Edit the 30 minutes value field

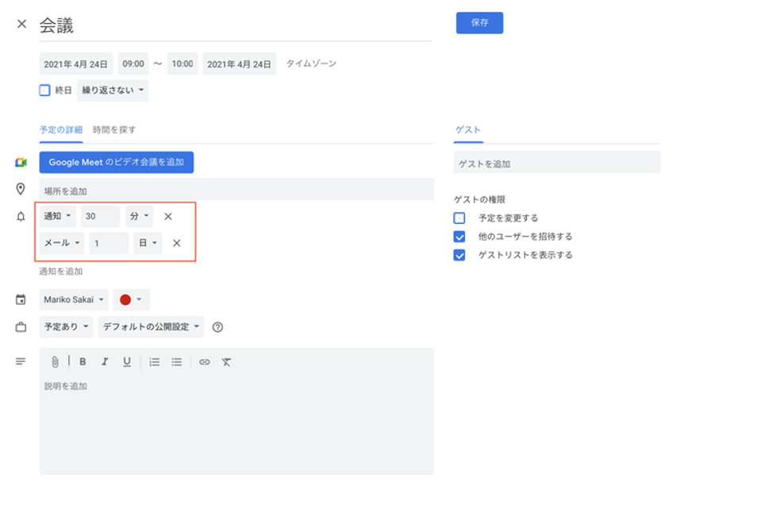point(100,217)
